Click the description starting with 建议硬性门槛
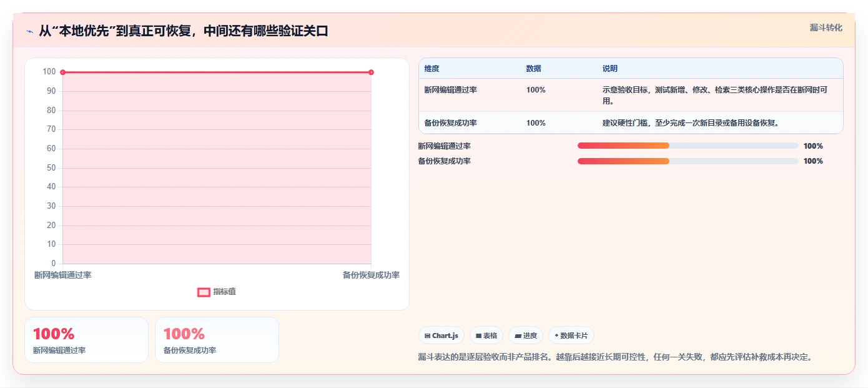Image resolution: width=868 pixels, height=388 pixels. pyautogui.click(x=691, y=123)
